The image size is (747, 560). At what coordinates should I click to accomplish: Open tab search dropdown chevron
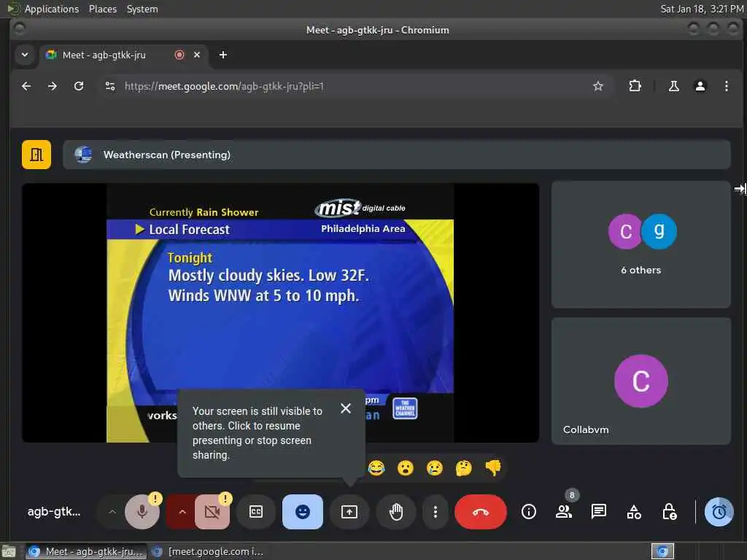[25, 55]
